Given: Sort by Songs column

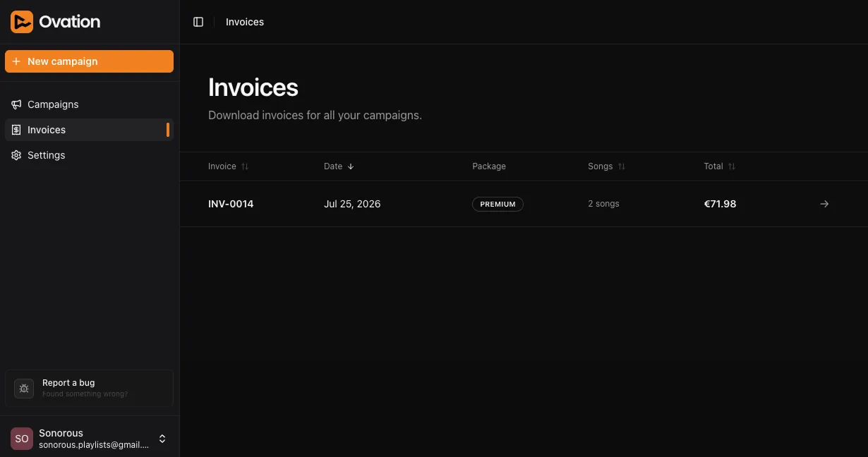Looking at the screenshot, I should [x=607, y=166].
